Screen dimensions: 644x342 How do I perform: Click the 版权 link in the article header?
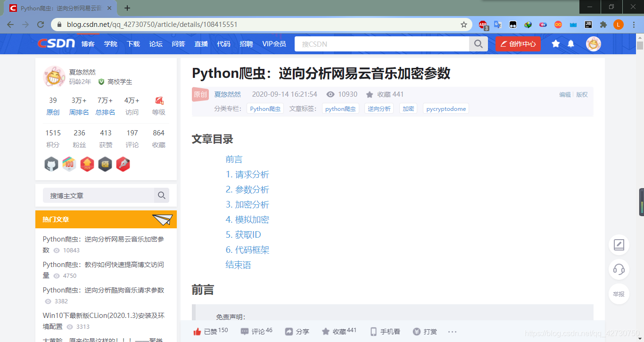click(582, 94)
